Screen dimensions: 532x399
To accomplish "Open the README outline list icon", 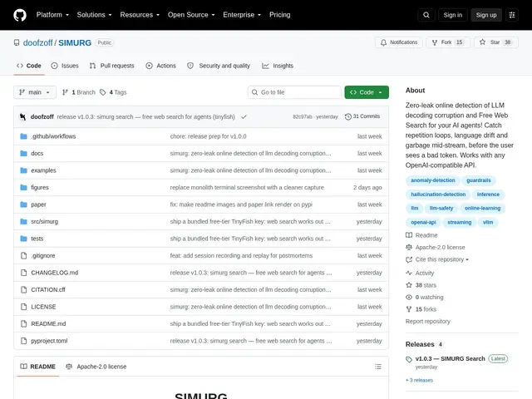I will point(378,367).
